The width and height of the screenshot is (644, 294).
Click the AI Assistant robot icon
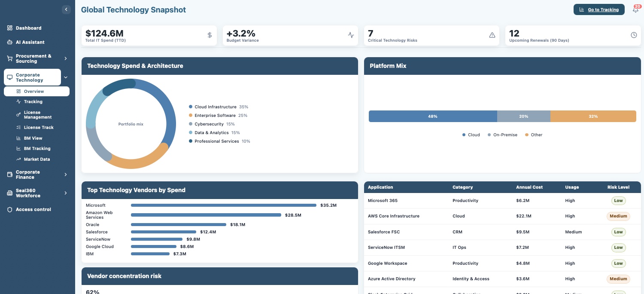click(9, 42)
